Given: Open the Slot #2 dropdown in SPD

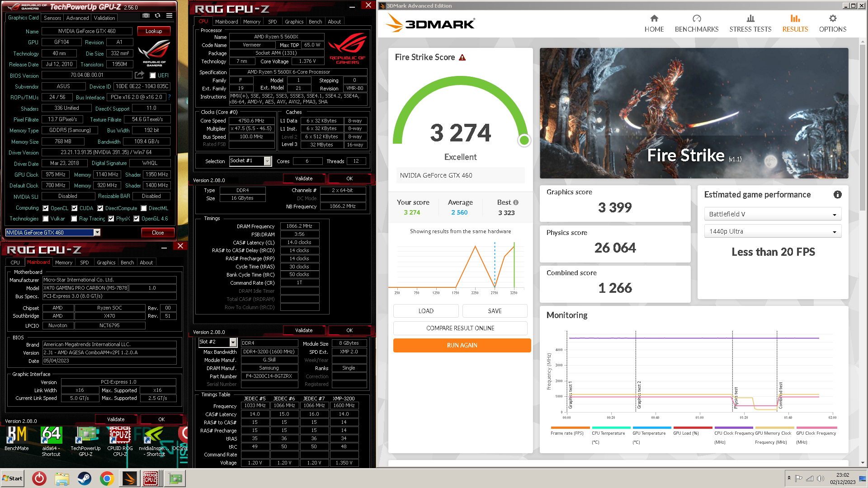Looking at the screenshot, I should [x=233, y=342].
